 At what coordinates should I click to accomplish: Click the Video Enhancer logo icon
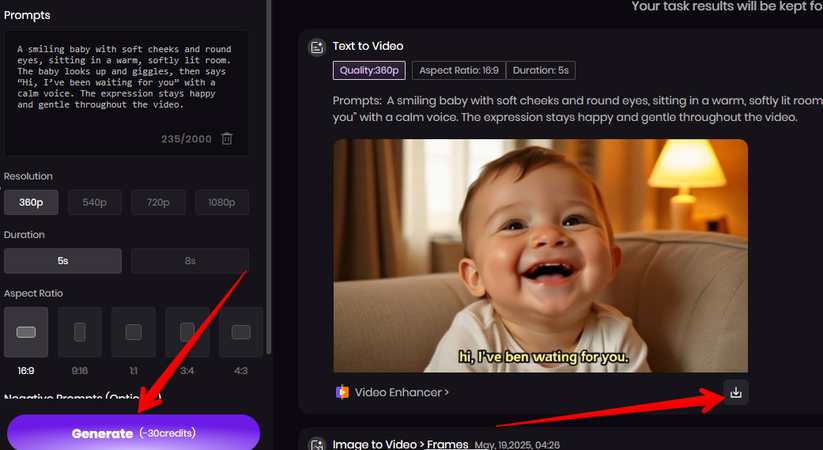pyautogui.click(x=342, y=392)
